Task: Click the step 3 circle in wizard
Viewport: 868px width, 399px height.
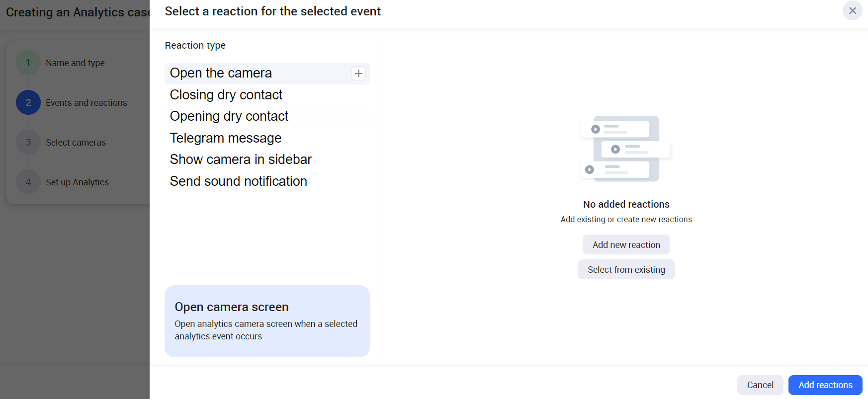Action: (28, 143)
